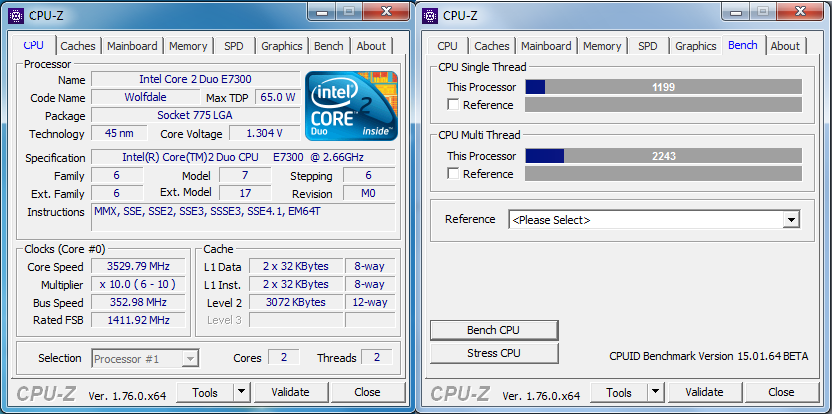Click Max TDP value 65.0 W
The width and height of the screenshot is (832, 414).
(277, 98)
